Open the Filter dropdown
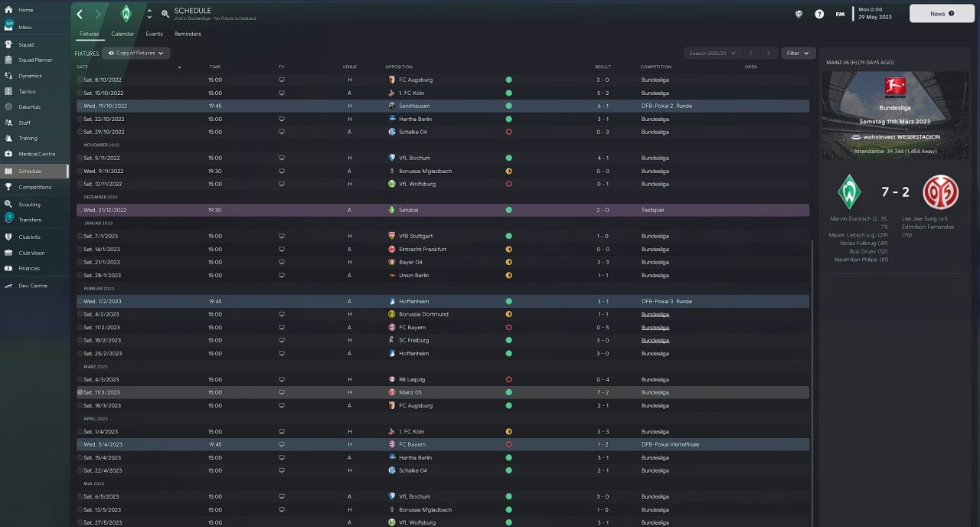 (797, 53)
